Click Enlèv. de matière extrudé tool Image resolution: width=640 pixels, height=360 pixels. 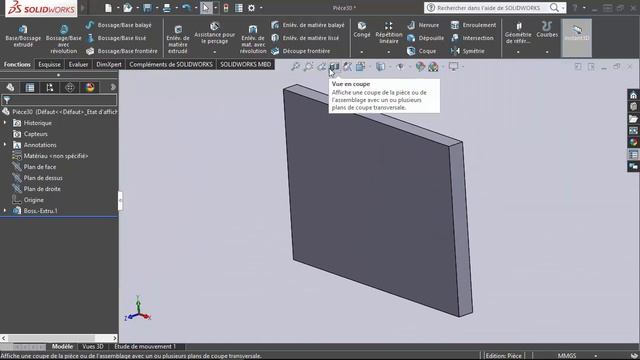click(x=178, y=39)
